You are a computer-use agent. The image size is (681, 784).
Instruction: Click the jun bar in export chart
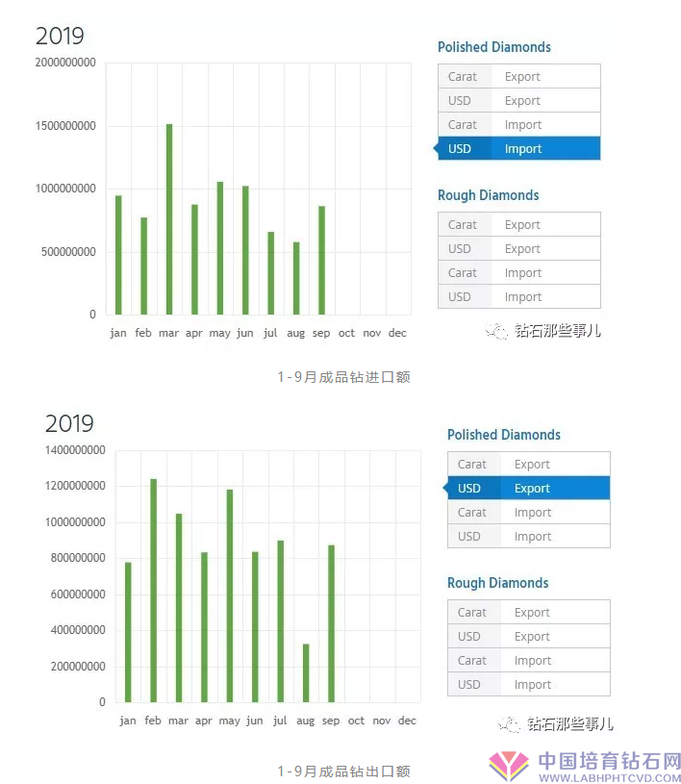pyautogui.click(x=255, y=626)
